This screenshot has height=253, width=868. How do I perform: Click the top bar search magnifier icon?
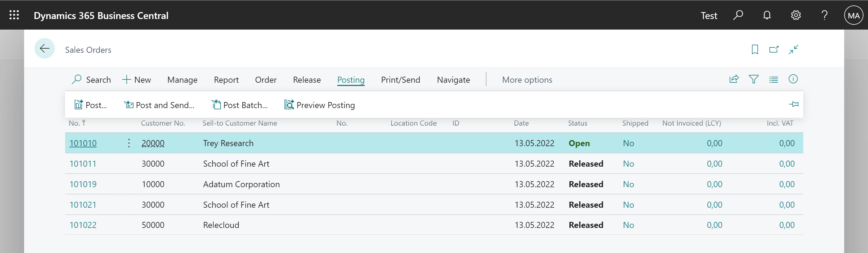pyautogui.click(x=738, y=15)
